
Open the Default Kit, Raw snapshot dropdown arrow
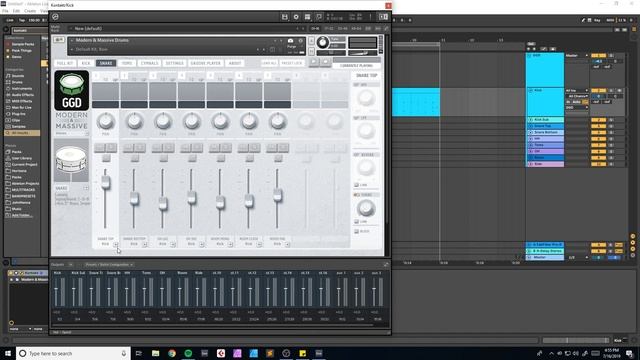coord(72,49)
